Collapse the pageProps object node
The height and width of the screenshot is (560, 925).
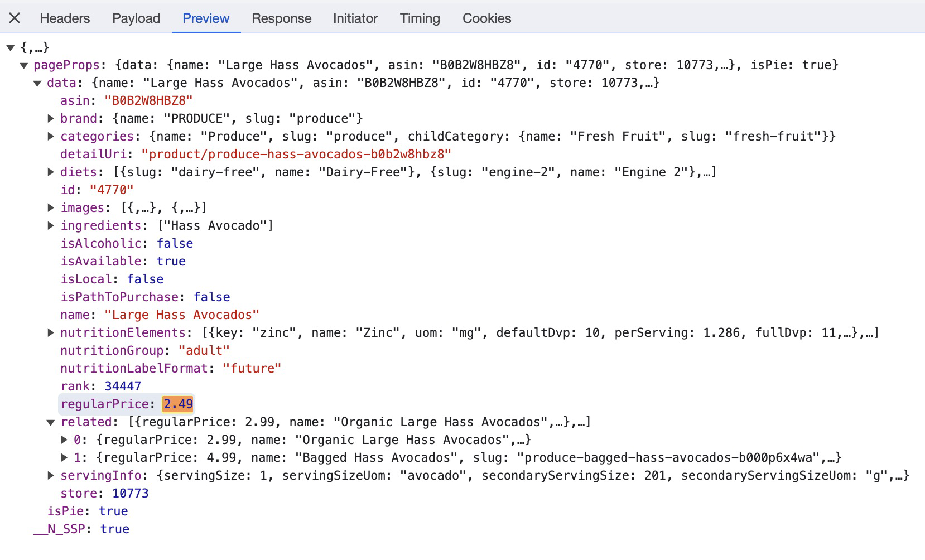pos(23,65)
